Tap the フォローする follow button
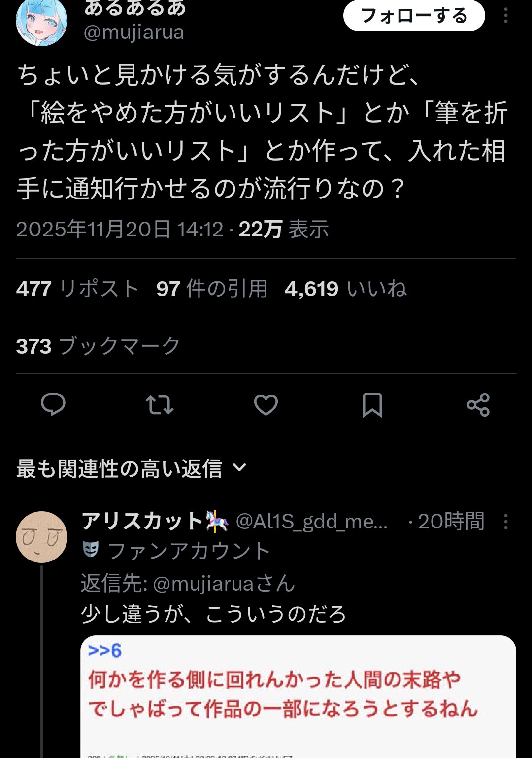 (x=414, y=16)
